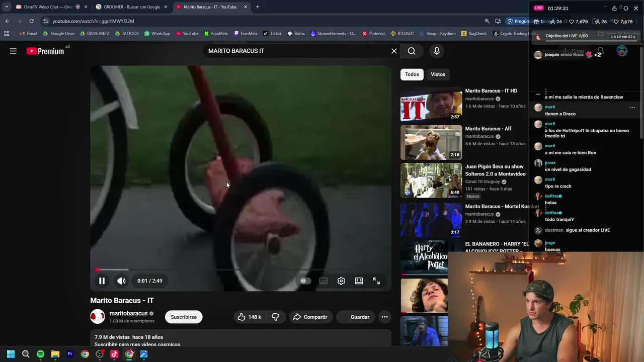Toggle subtitles captions button in player
This screenshot has width=644, height=362.
point(324,281)
